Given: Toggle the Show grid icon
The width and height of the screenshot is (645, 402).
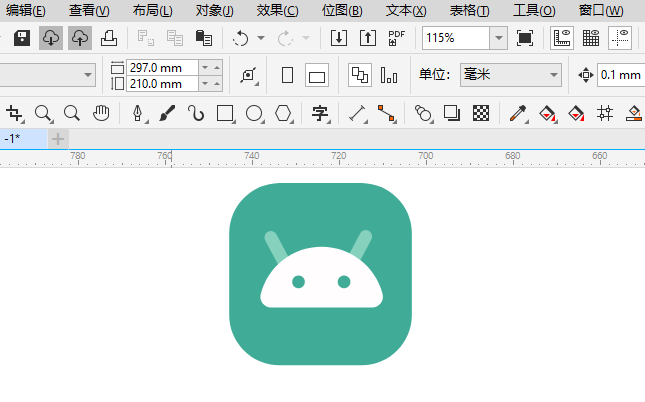Looking at the screenshot, I should coord(591,38).
